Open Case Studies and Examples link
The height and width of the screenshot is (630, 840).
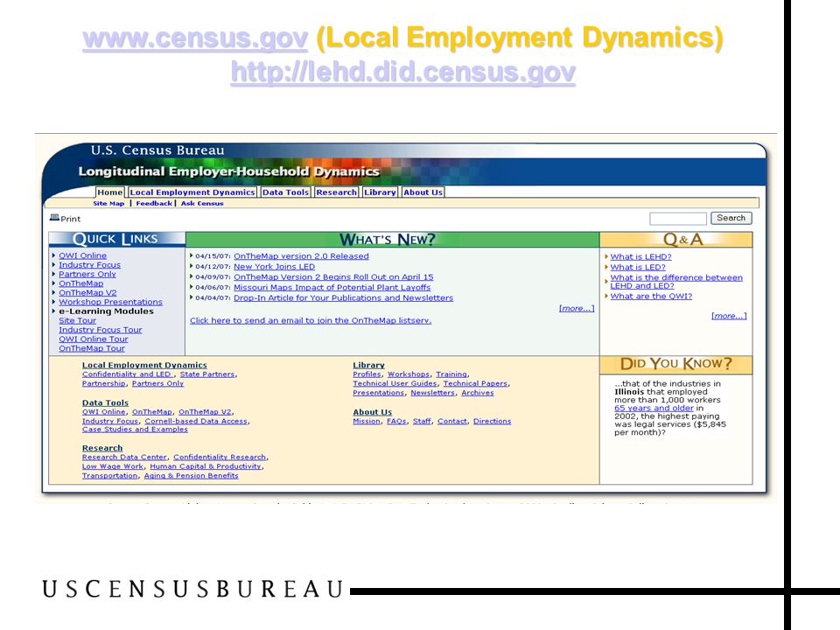(x=135, y=429)
